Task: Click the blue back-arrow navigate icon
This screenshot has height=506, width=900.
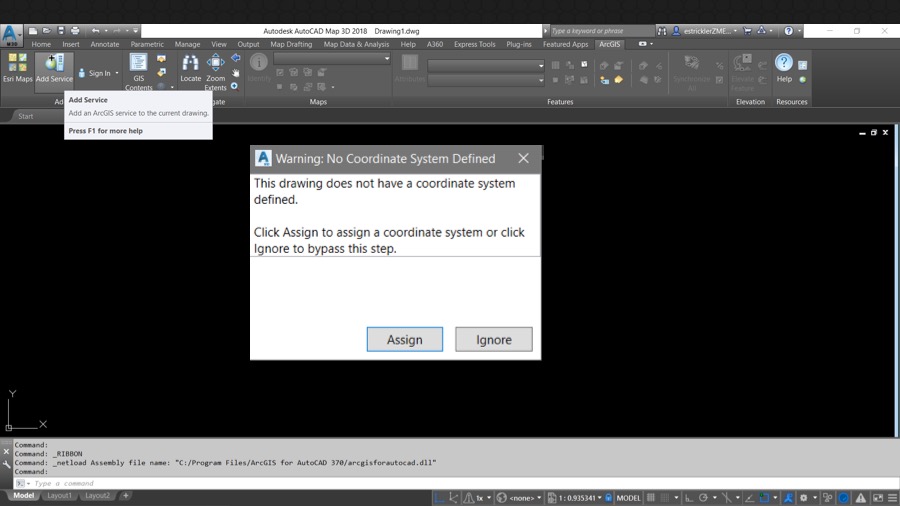Action: 235,58
